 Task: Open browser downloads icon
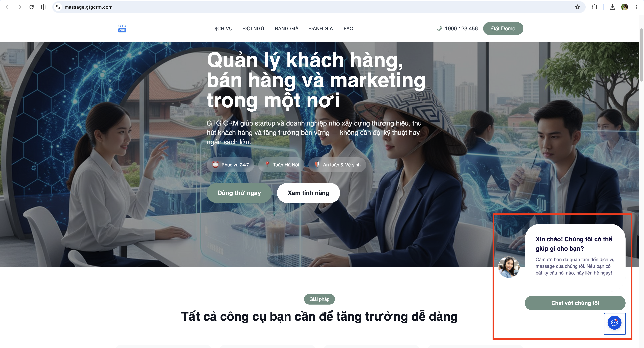[x=612, y=7]
